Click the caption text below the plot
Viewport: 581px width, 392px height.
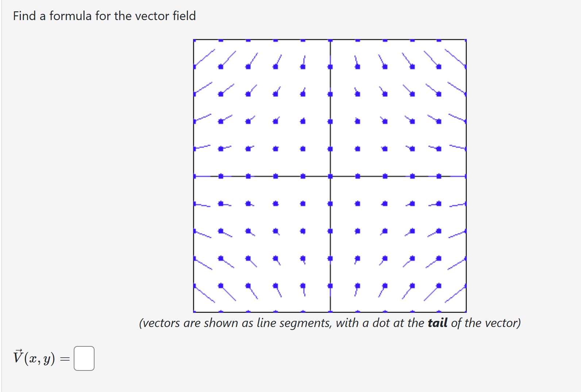[x=330, y=323]
